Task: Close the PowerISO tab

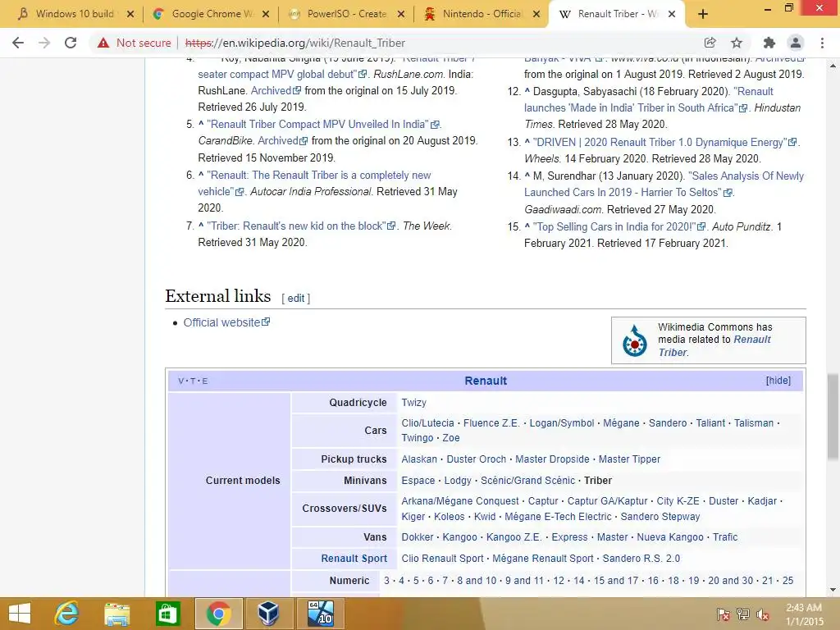Action: click(x=400, y=15)
